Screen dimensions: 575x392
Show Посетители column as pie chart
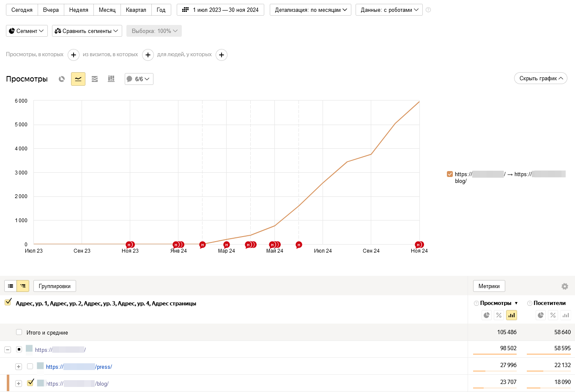[541, 315]
